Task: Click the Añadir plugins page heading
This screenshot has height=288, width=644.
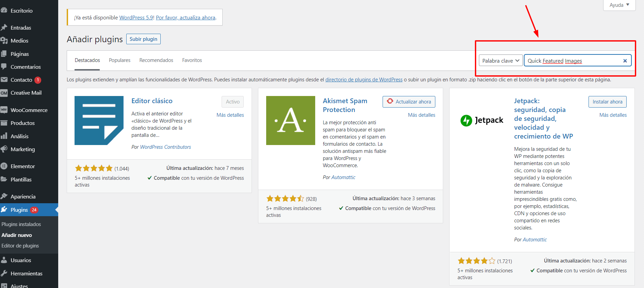Action: [x=95, y=39]
